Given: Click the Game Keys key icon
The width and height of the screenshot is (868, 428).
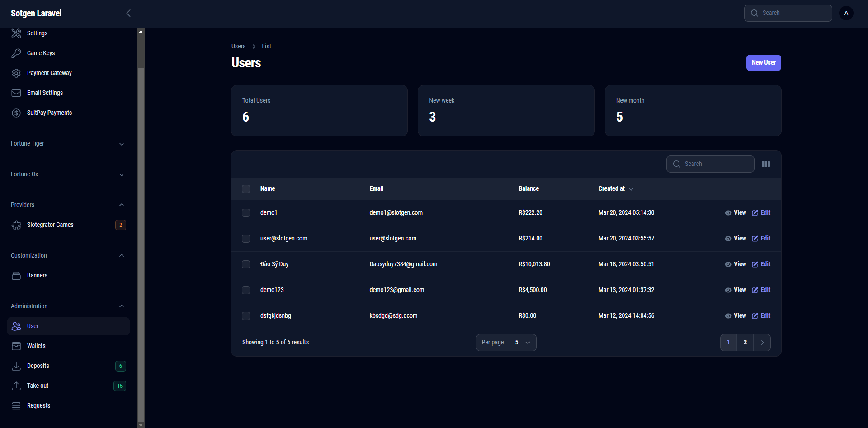Looking at the screenshot, I should pos(16,53).
